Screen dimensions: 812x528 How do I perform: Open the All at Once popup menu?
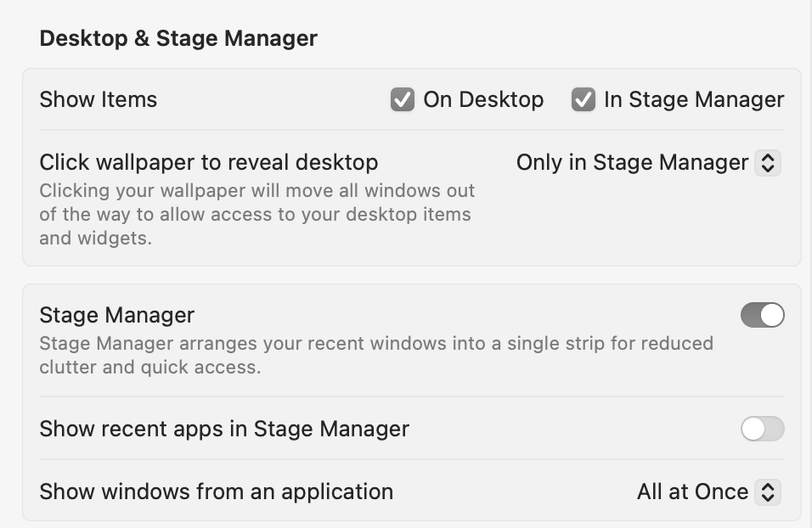coord(709,491)
